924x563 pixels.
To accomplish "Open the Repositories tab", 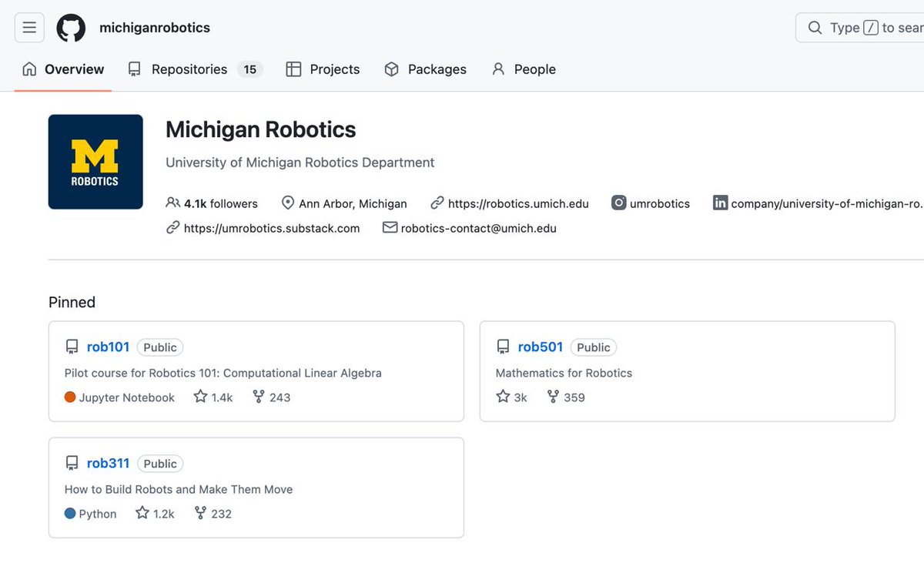I will point(196,69).
